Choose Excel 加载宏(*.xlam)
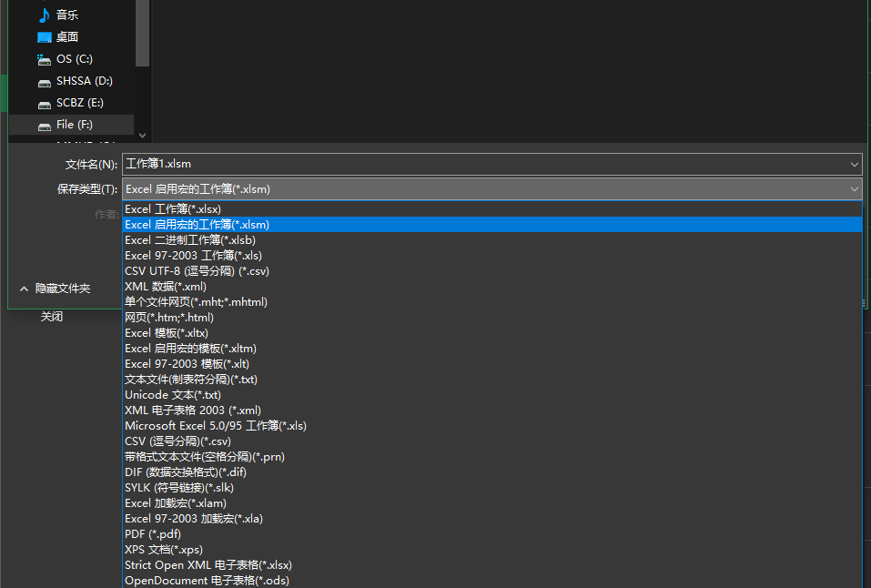The width and height of the screenshot is (871, 588). click(x=492, y=503)
